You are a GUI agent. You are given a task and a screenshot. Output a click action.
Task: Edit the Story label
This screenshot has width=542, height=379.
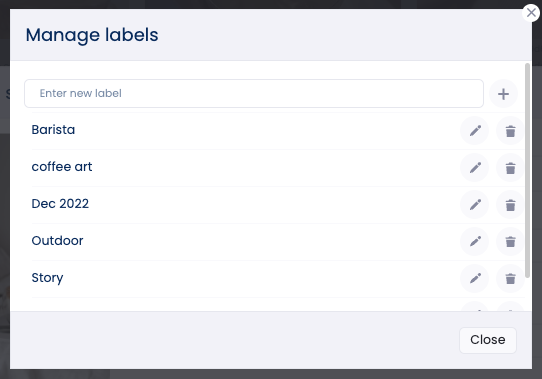(475, 279)
